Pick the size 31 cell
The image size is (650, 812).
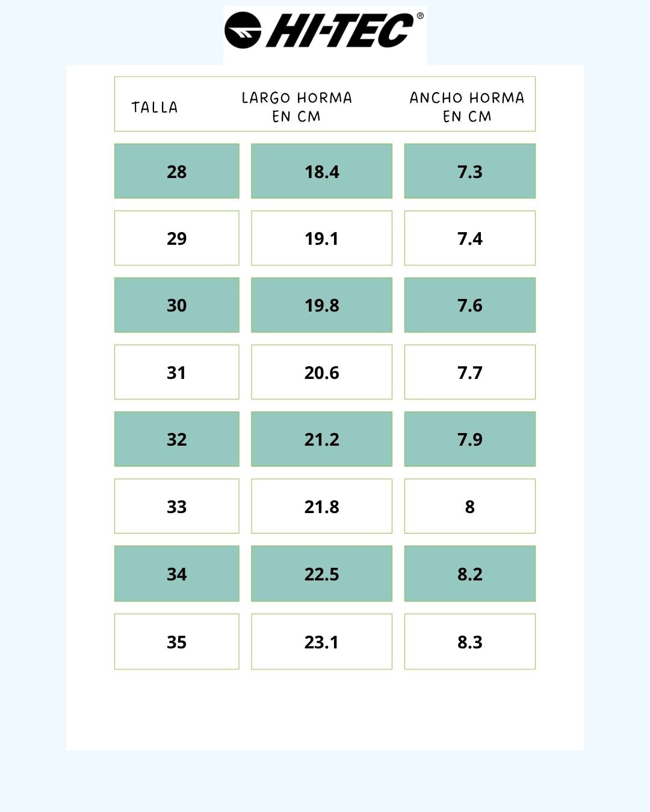[x=176, y=372]
